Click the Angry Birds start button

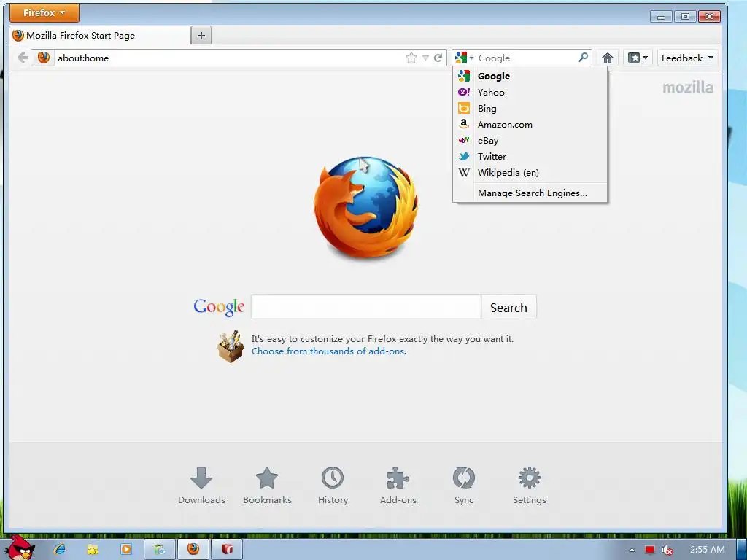(20, 548)
